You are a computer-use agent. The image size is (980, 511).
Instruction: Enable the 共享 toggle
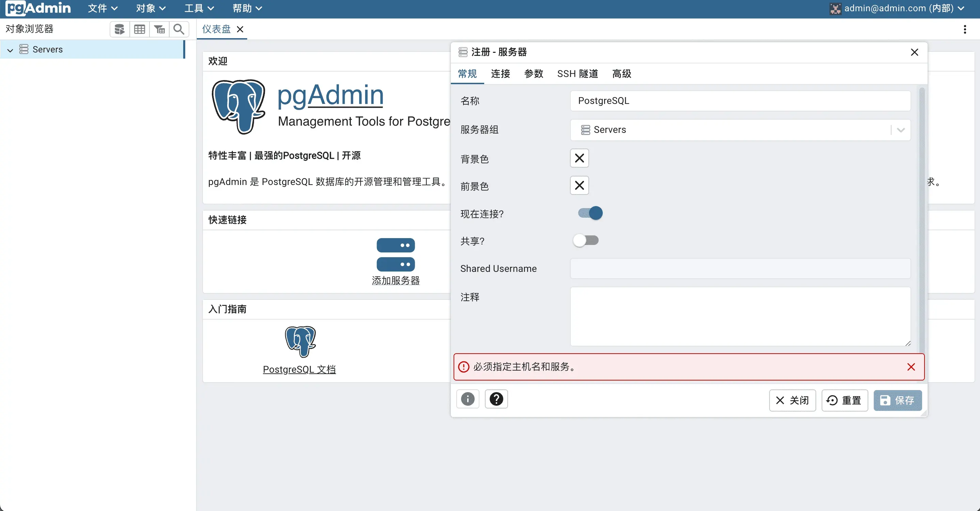[585, 240]
